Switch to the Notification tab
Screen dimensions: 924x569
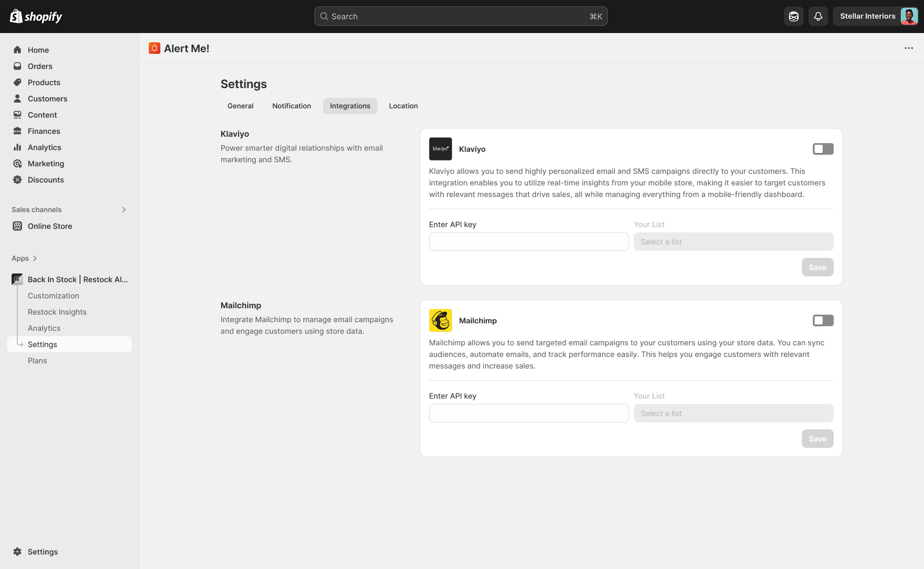point(292,106)
